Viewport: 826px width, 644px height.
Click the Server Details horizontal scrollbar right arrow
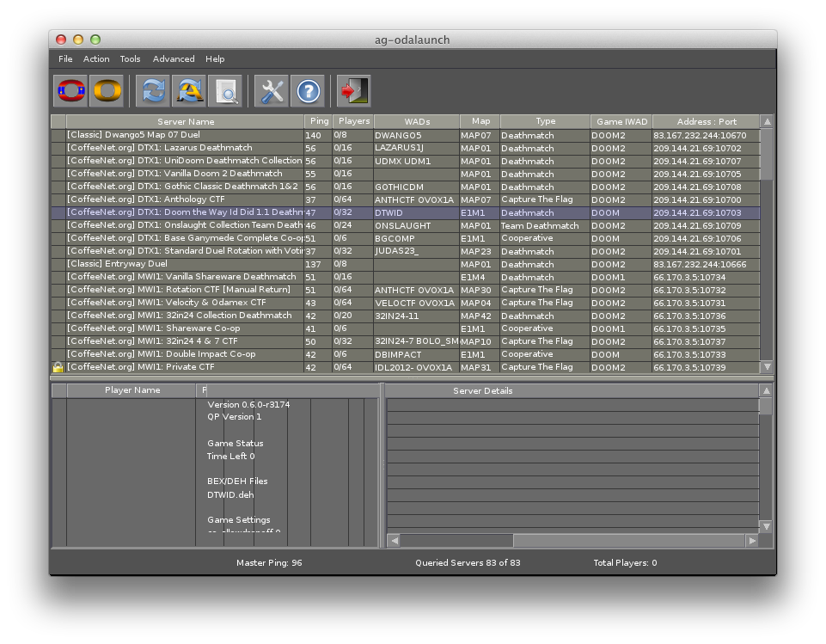pyautogui.click(x=752, y=541)
